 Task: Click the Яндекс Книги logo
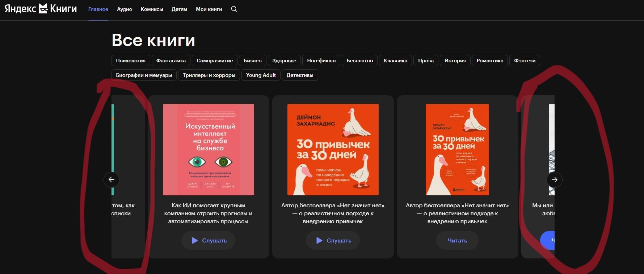tap(41, 9)
